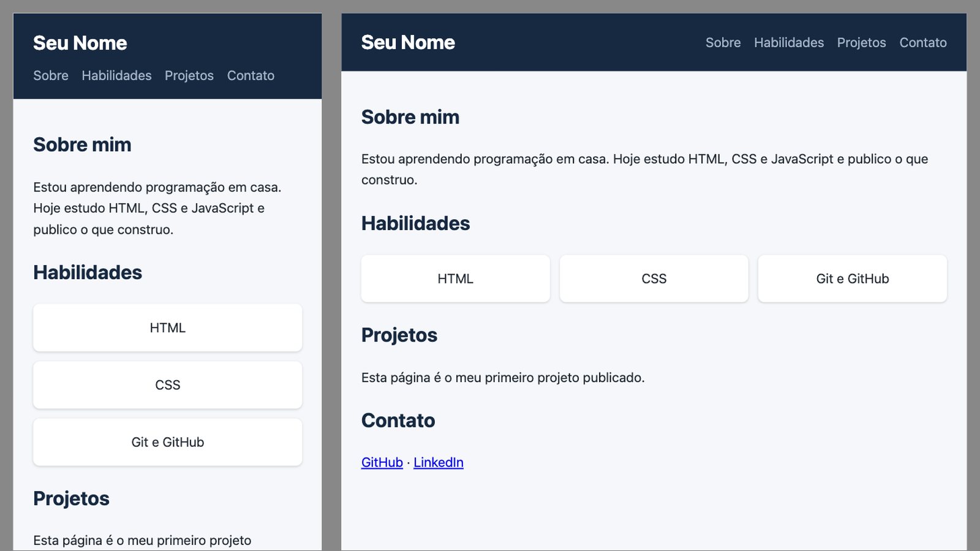Click the Habilidades section heading in the wide desktop preview
Image resolution: width=980 pixels, height=551 pixels.
pyautogui.click(x=416, y=223)
